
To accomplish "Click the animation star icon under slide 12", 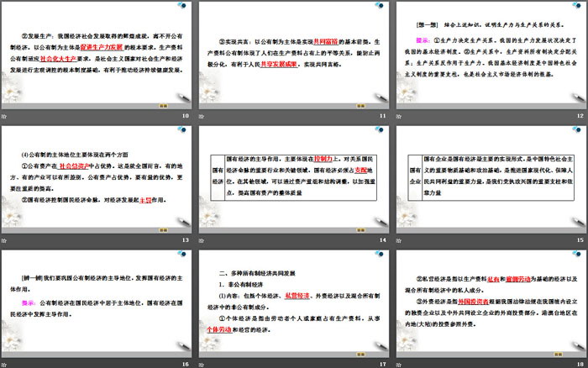I will point(399,116).
